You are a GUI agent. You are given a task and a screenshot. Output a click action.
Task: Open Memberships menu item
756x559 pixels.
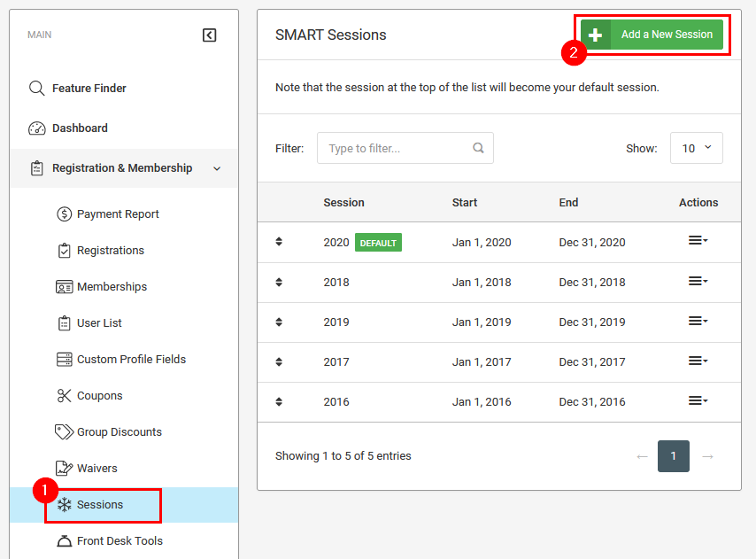point(112,287)
